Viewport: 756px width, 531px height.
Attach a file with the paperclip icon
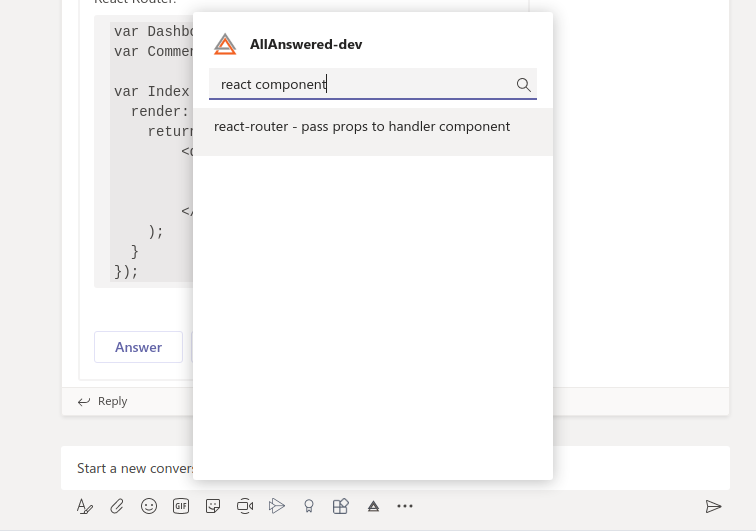117,506
